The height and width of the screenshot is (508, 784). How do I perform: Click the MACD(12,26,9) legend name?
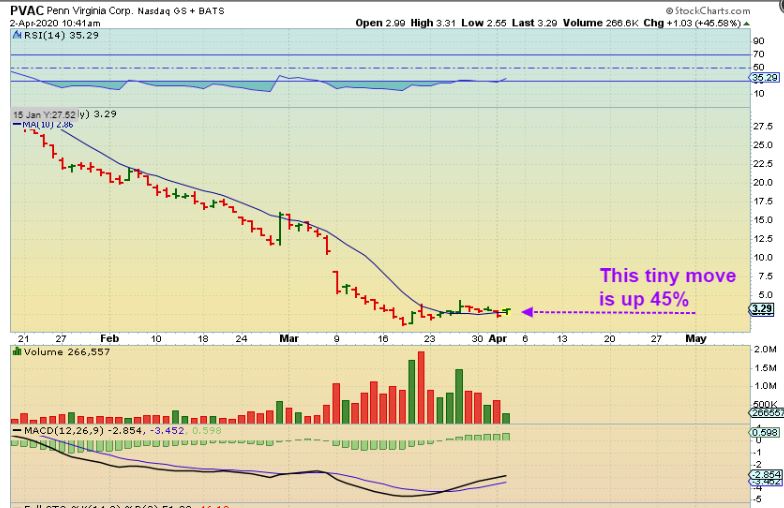(64, 430)
